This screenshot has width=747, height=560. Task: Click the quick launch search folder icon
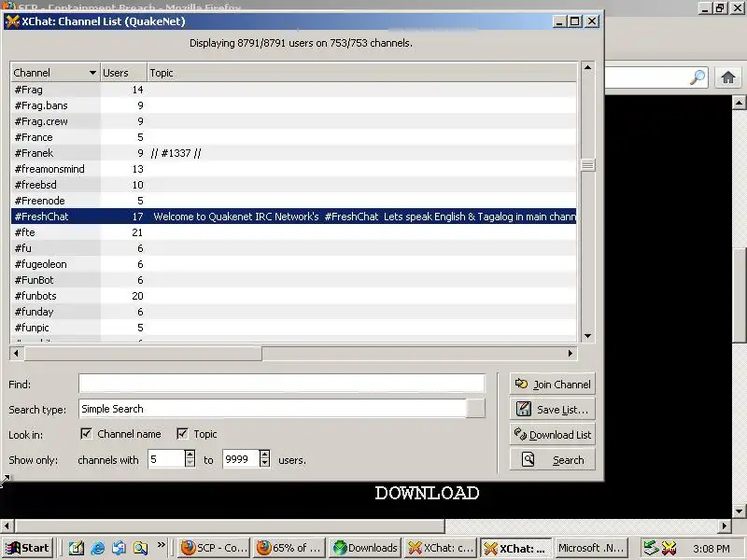pos(141,548)
